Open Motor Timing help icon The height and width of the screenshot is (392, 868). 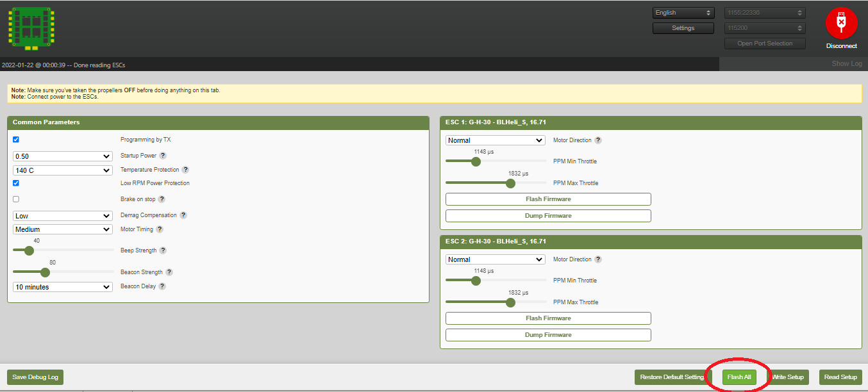tap(160, 229)
